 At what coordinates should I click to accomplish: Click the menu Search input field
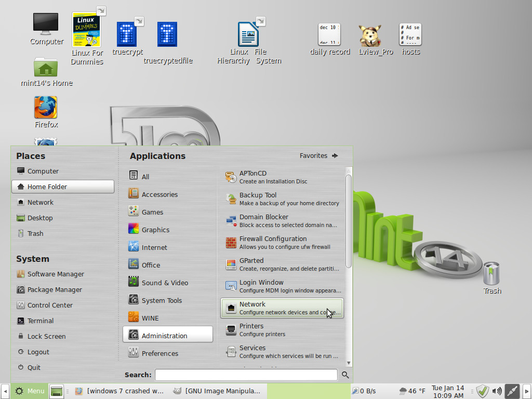[246, 375]
